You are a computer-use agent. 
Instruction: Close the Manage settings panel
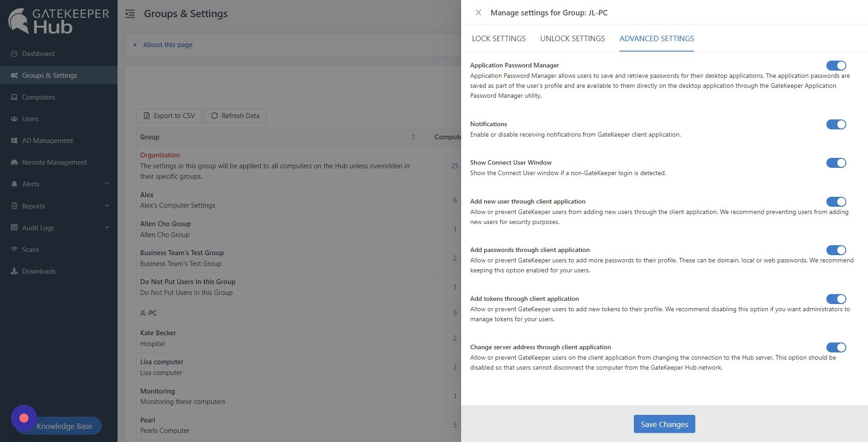(x=478, y=13)
